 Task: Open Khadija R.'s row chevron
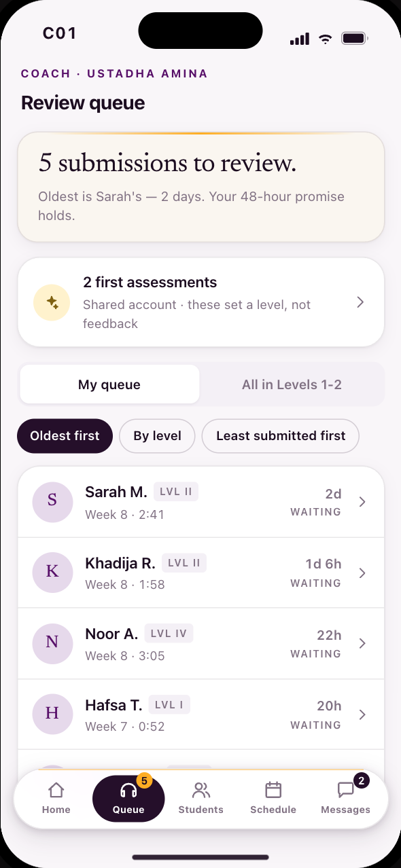tap(362, 573)
